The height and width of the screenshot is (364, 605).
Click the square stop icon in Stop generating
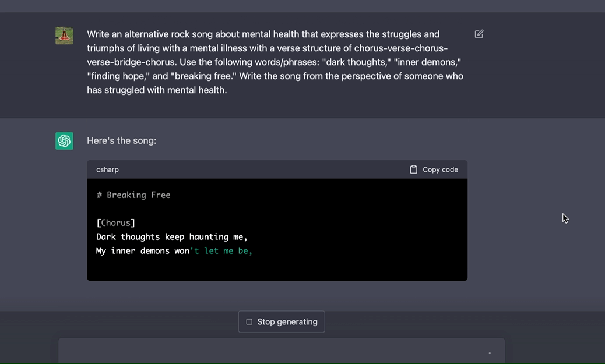(249, 322)
